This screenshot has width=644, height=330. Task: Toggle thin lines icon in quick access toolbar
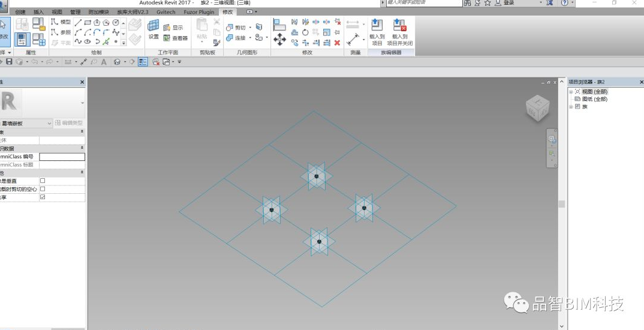coord(143,62)
